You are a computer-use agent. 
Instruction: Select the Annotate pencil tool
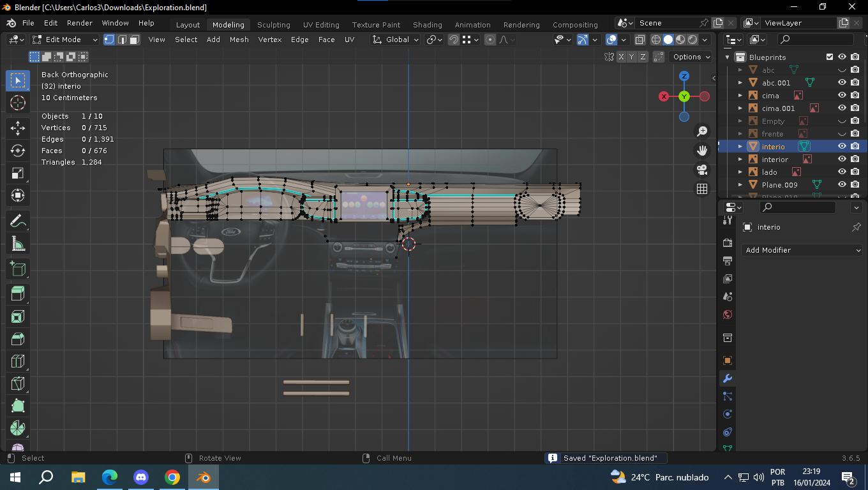pos(18,221)
